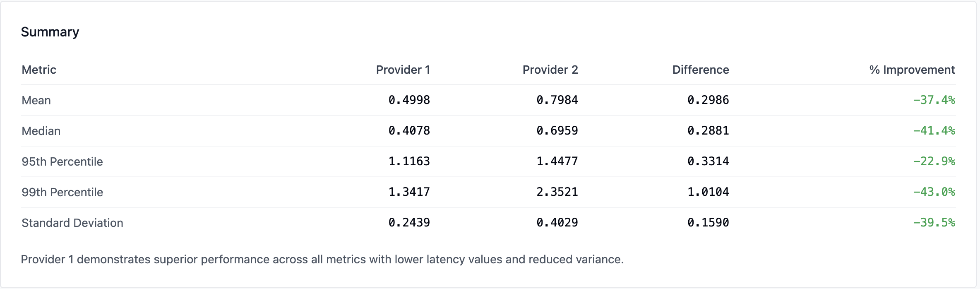Click Provider 1 mean value 0.4998
The height and width of the screenshot is (289, 980).
pyautogui.click(x=409, y=100)
